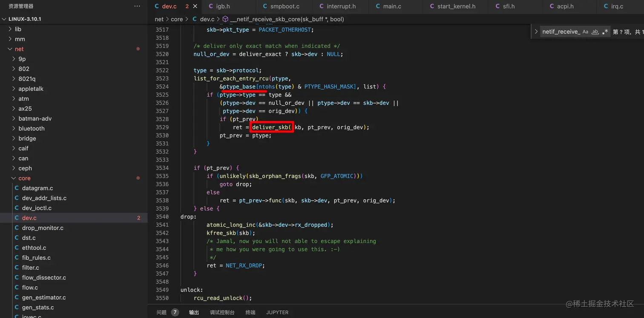Expand the mm folder
644x318 pixels.
click(x=10, y=39)
